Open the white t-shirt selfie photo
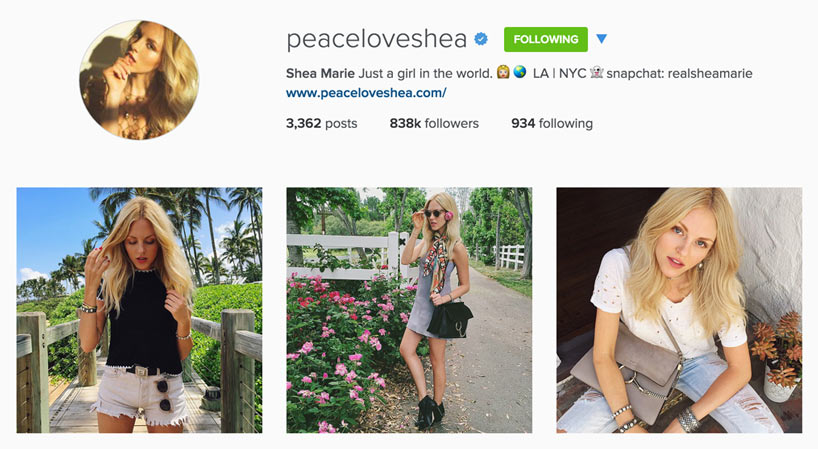This screenshot has width=818, height=449. tap(679, 310)
